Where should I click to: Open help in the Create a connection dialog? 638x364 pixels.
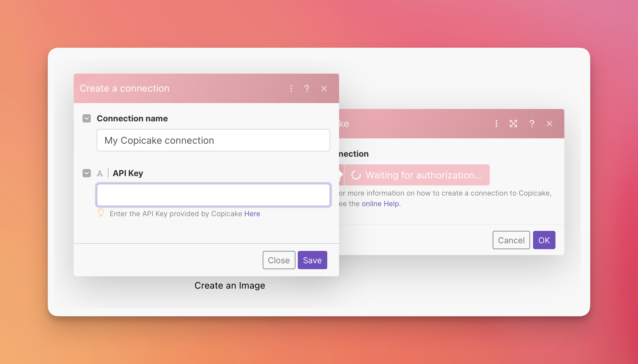[307, 89]
